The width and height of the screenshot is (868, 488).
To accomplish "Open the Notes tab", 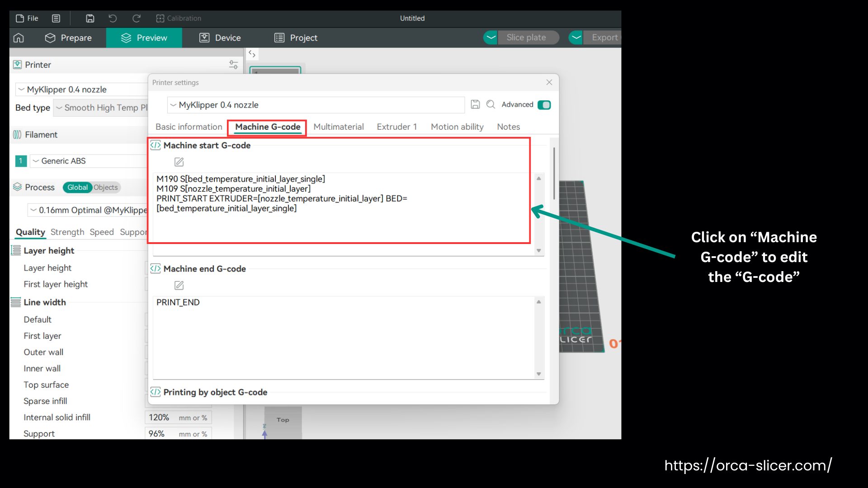I will [x=509, y=127].
